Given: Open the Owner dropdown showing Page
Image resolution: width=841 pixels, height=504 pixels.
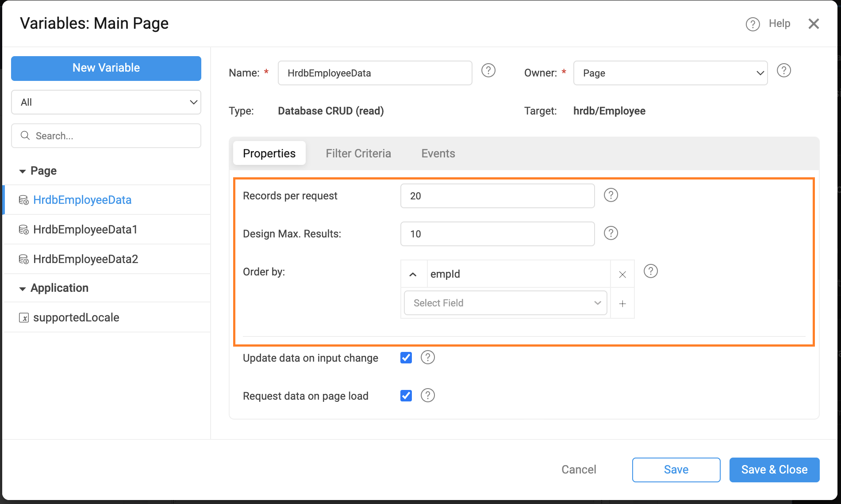Looking at the screenshot, I should (670, 73).
